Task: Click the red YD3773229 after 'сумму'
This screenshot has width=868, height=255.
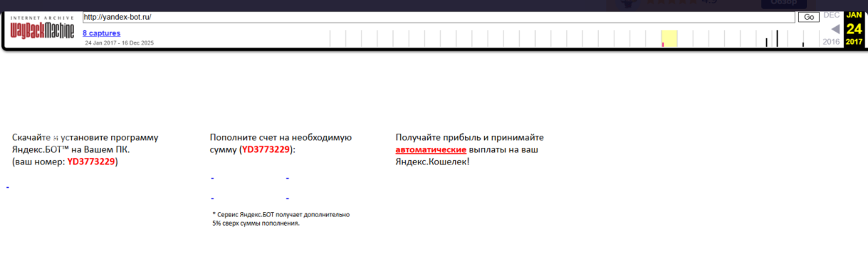Action: [x=266, y=149]
